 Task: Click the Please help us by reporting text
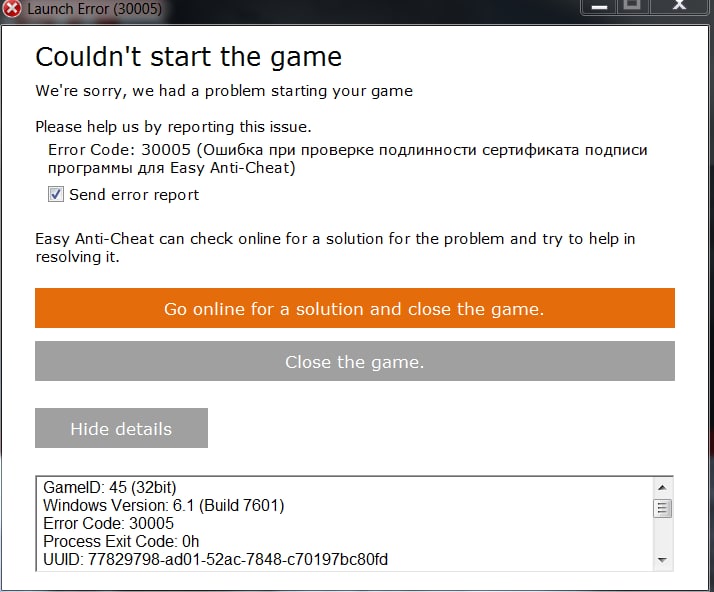(173, 127)
